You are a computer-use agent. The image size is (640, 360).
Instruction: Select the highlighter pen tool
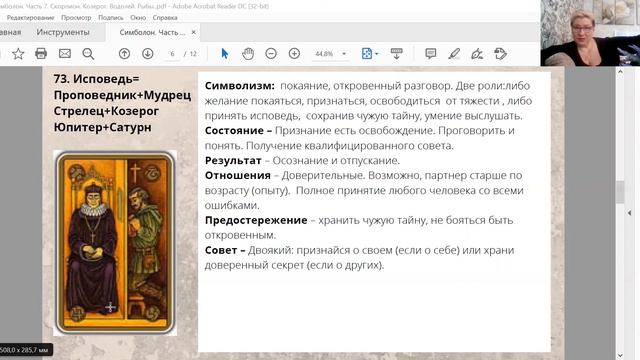pyautogui.click(x=454, y=53)
